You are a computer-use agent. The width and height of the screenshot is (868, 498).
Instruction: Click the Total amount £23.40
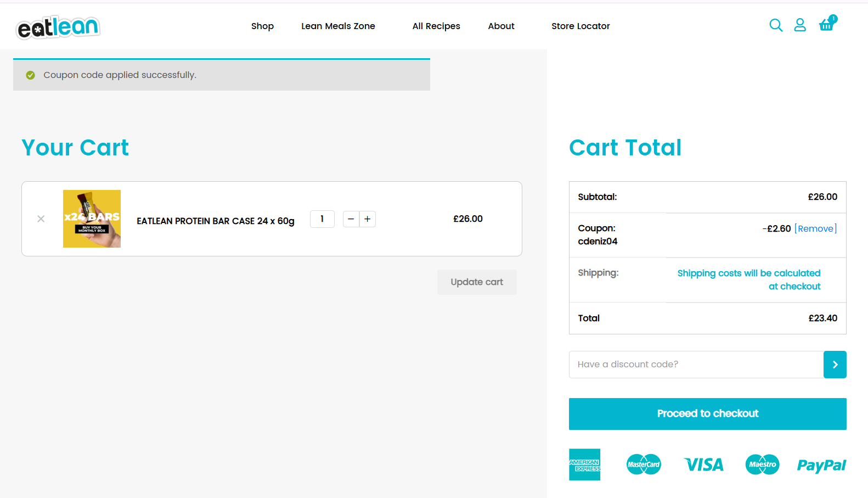click(822, 318)
